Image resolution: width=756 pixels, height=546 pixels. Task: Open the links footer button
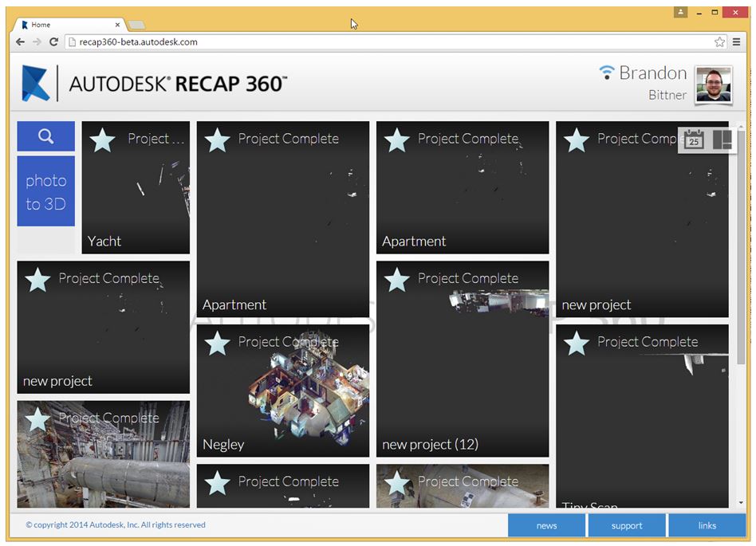[707, 525]
